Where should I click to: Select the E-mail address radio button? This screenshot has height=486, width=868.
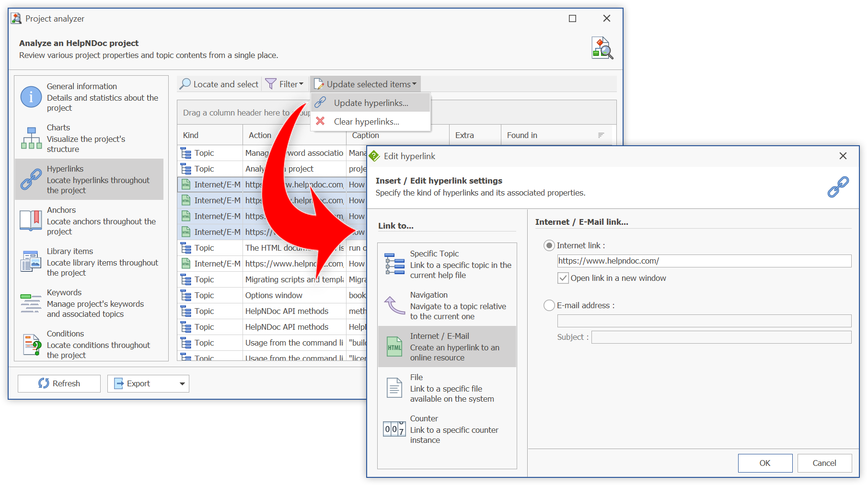tap(549, 305)
